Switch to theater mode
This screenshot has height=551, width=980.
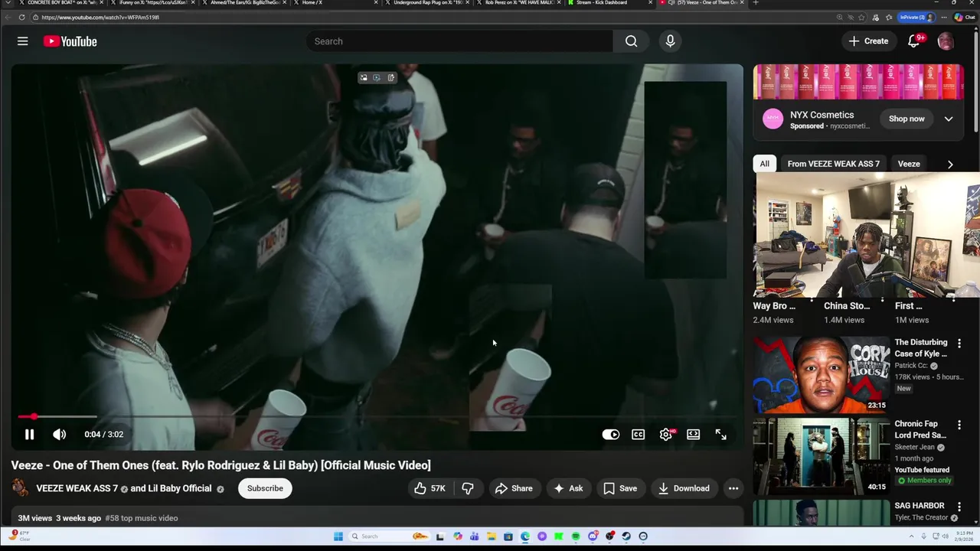coord(693,434)
